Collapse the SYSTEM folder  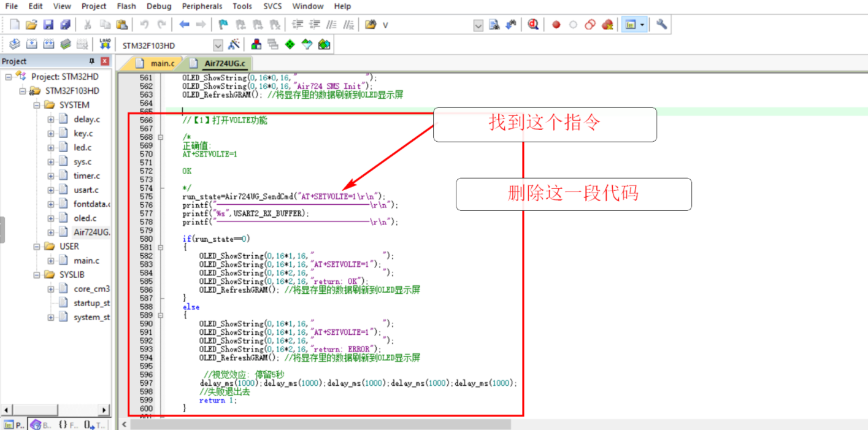click(x=37, y=105)
